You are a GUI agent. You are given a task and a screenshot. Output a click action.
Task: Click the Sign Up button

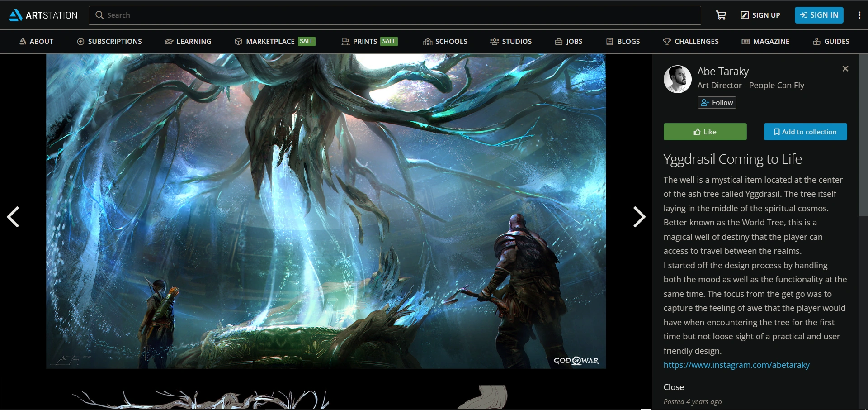click(x=760, y=15)
